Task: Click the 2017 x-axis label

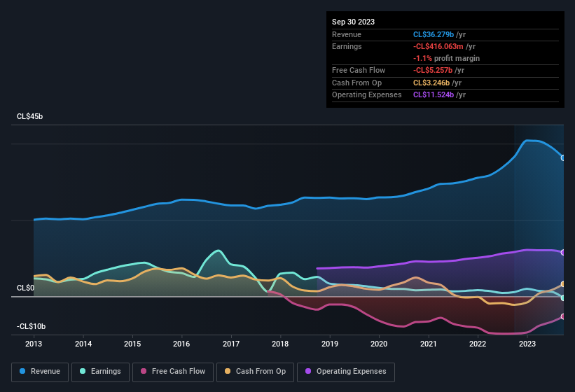Action: click(x=231, y=344)
